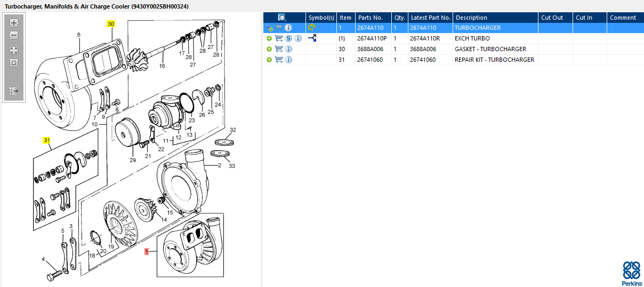Click label 14 near the compressor wheel
The height and width of the screenshot is (287, 644).
(x=164, y=219)
